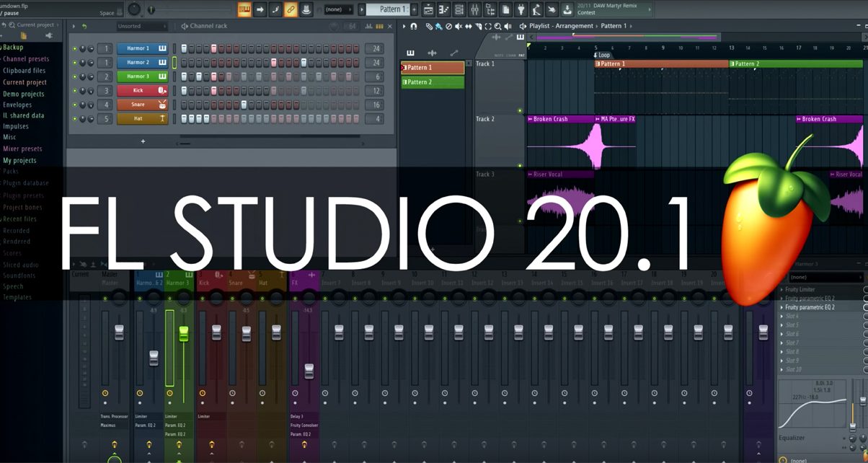Click the Master mixer track fader
The image size is (868, 463).
119,332
